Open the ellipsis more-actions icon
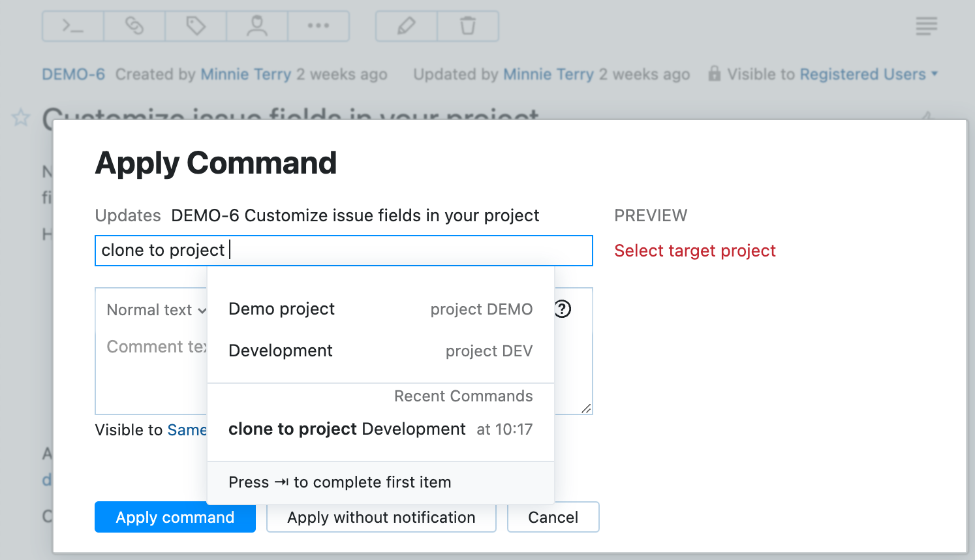The height and width of the screenshot is (560, 975). tap(318, 25)
